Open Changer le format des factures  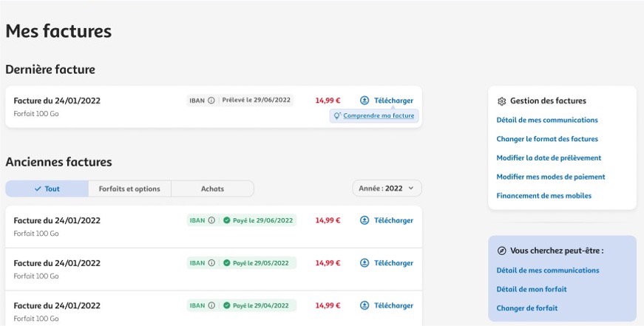547,139
